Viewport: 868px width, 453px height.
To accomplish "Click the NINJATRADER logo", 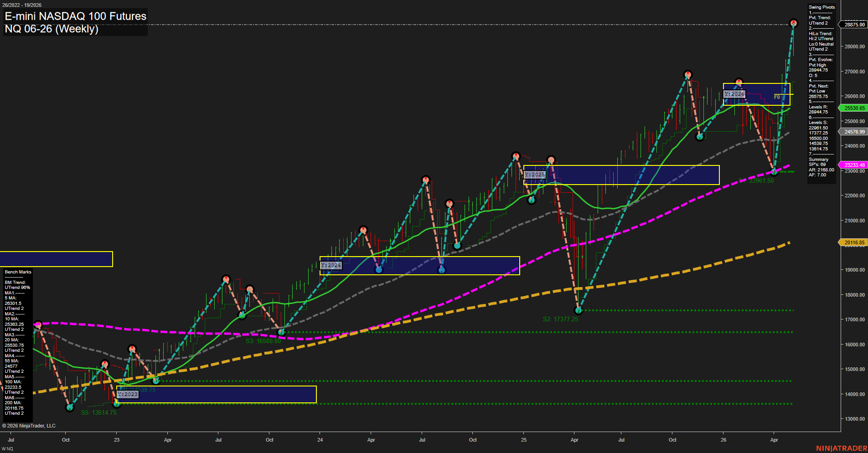I will (x=842, y=448).
